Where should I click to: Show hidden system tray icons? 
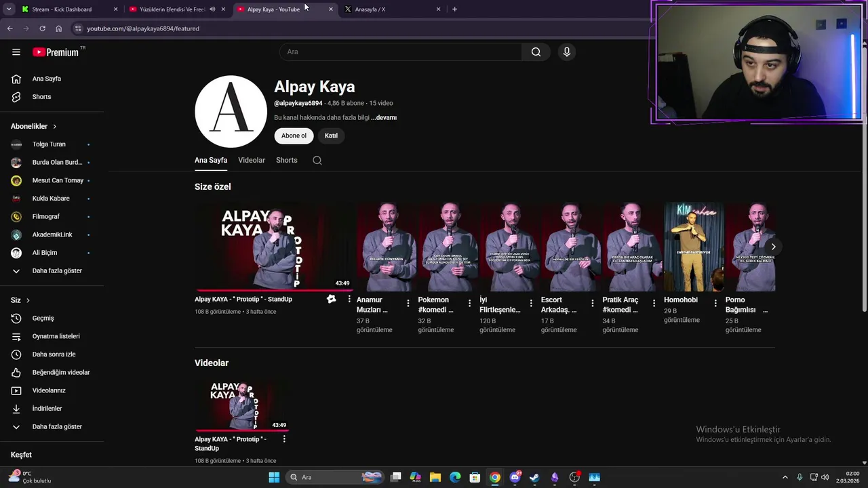(785, 477)
